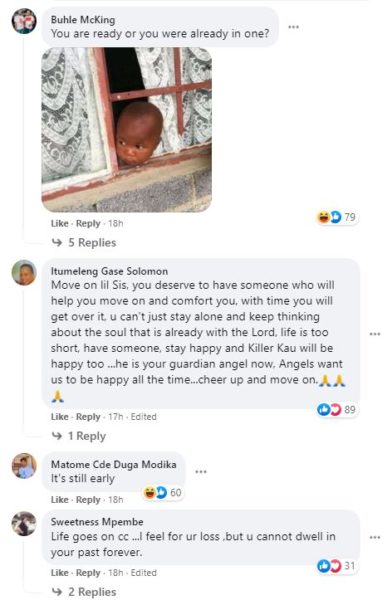Open options menu for Matome's comment

(201, 471)
